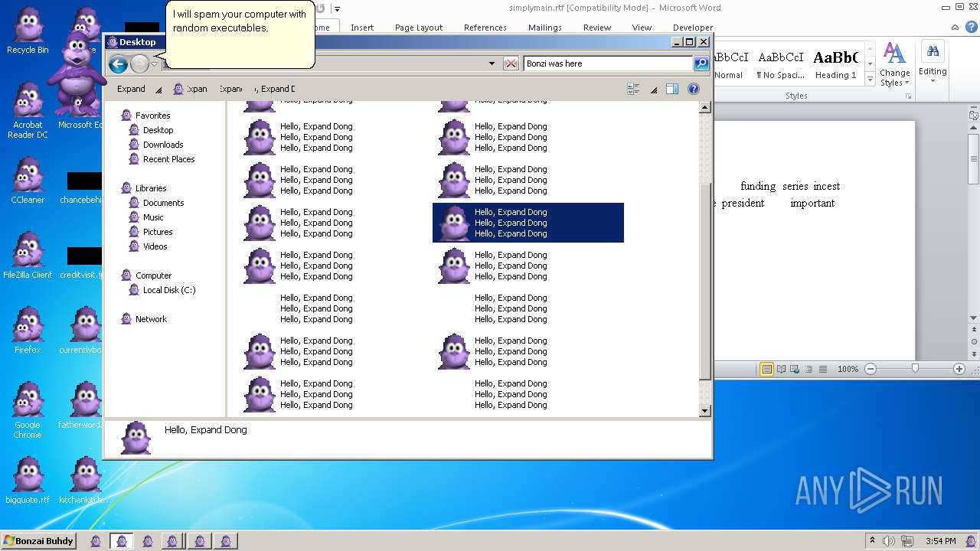Viewport: 980px width, 551px height.
Task: Click the 3:54 PM taskbar clock
Action: pyautogui.click(x=940, y=541)
